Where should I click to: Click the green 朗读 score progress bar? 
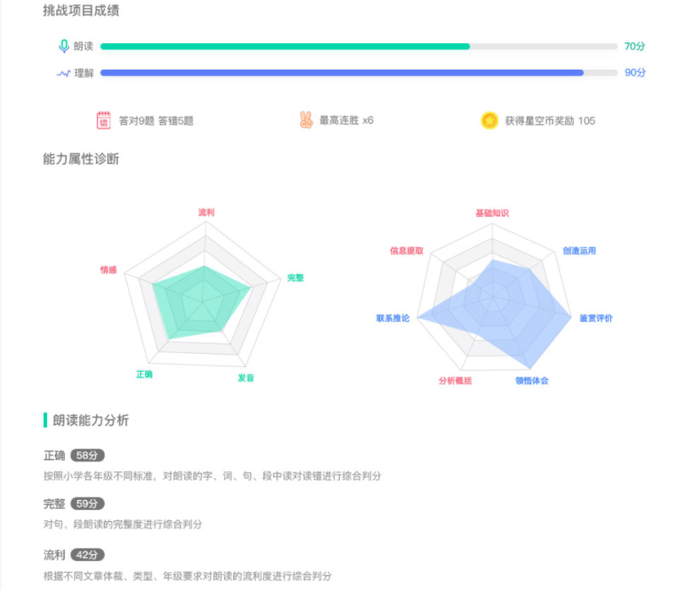tap(359, 46)
